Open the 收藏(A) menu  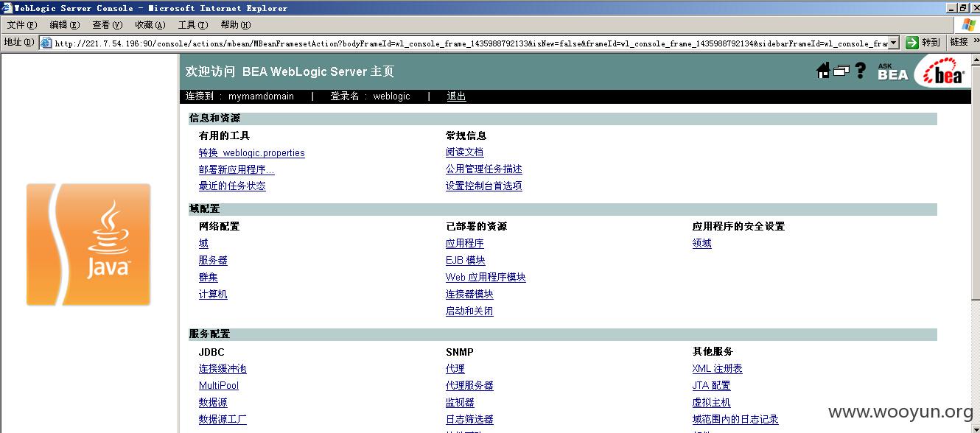tap(150, 24)
